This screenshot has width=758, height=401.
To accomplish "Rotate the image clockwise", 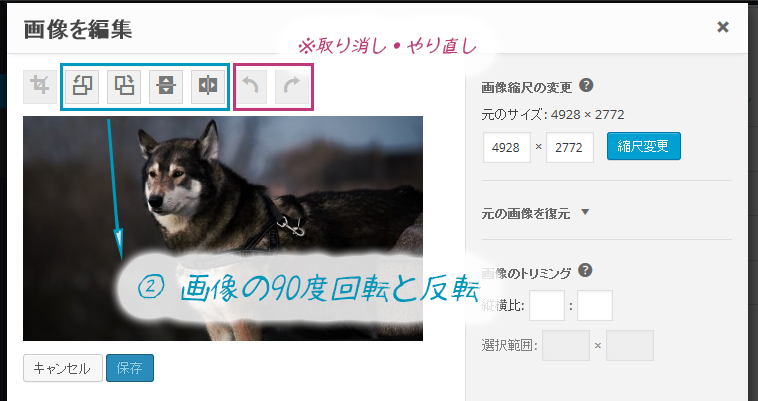I will pyautogui.click(x=125, y=87).
